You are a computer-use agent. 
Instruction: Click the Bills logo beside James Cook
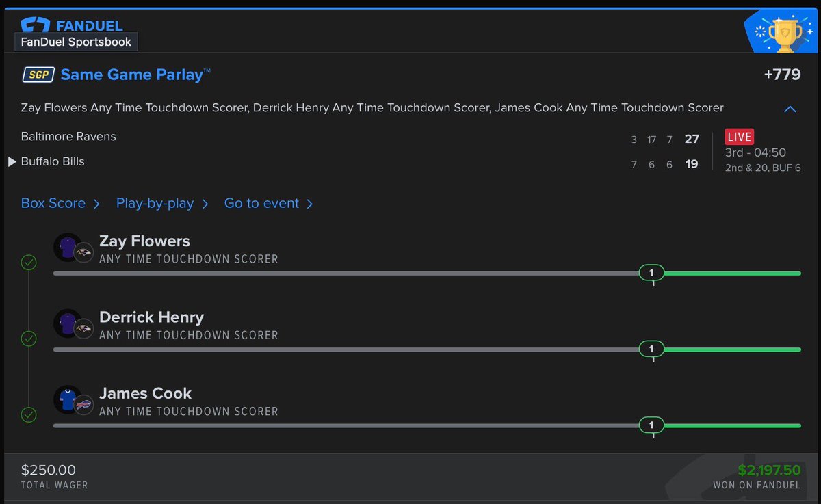tap(83, 404)
